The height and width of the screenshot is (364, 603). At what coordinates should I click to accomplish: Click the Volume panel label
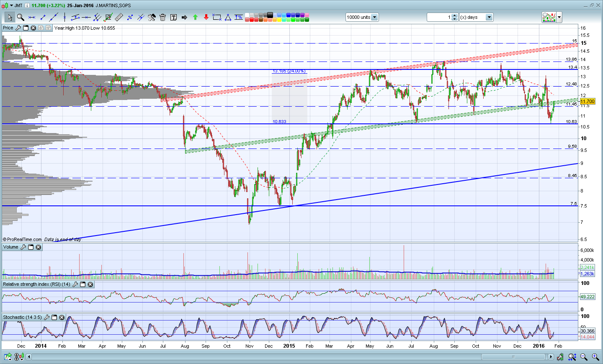tap(11, 247)
